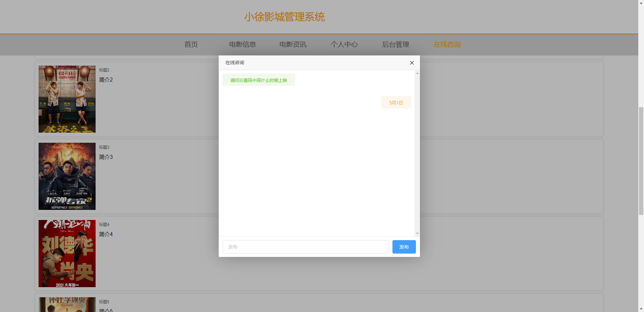Click the 5月1日 reply message bubble
Screen dimensions: 644x312
pos(396,102)
